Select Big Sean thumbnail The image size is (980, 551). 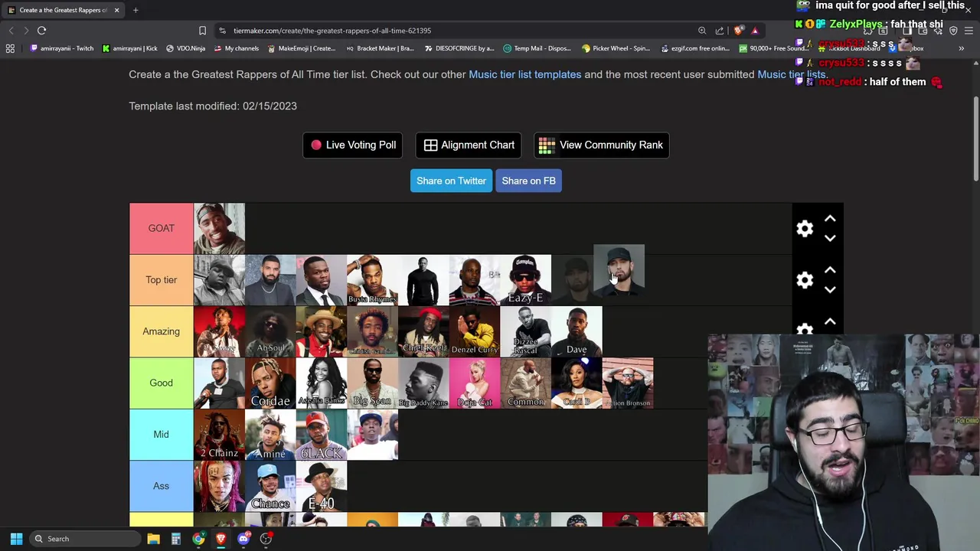372,383
